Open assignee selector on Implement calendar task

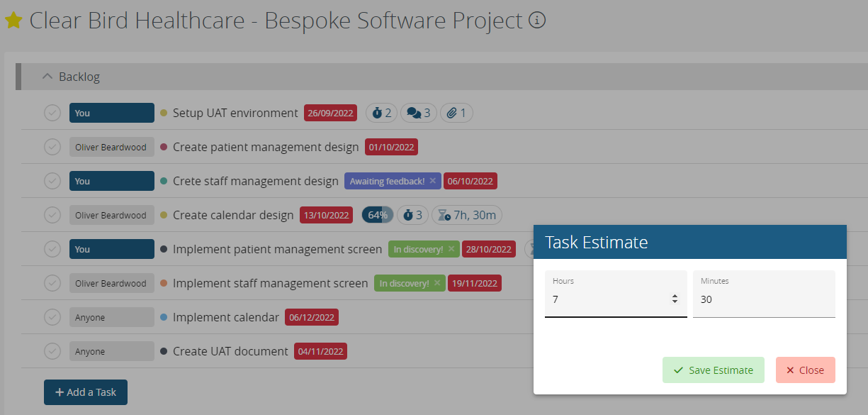pos(111,317)
